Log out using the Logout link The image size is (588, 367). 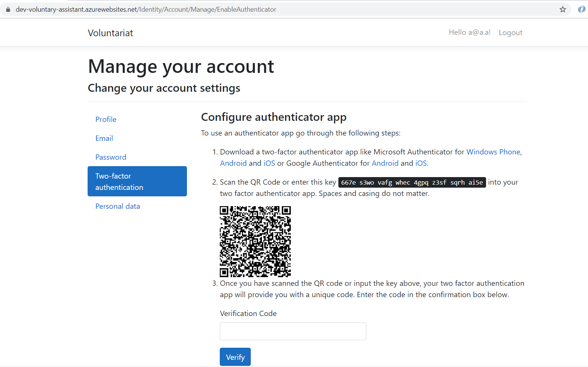click(x=511, y=32)
